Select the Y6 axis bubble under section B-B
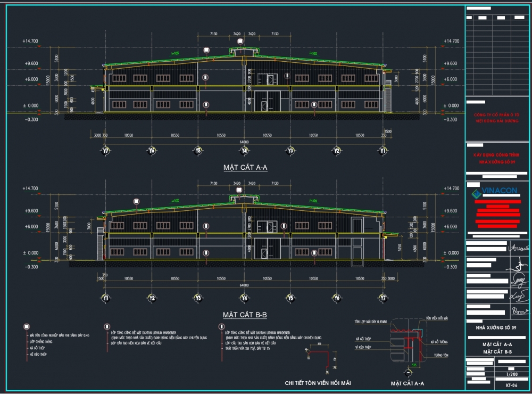This screenshot has height=394, width=532. (337, 298)
